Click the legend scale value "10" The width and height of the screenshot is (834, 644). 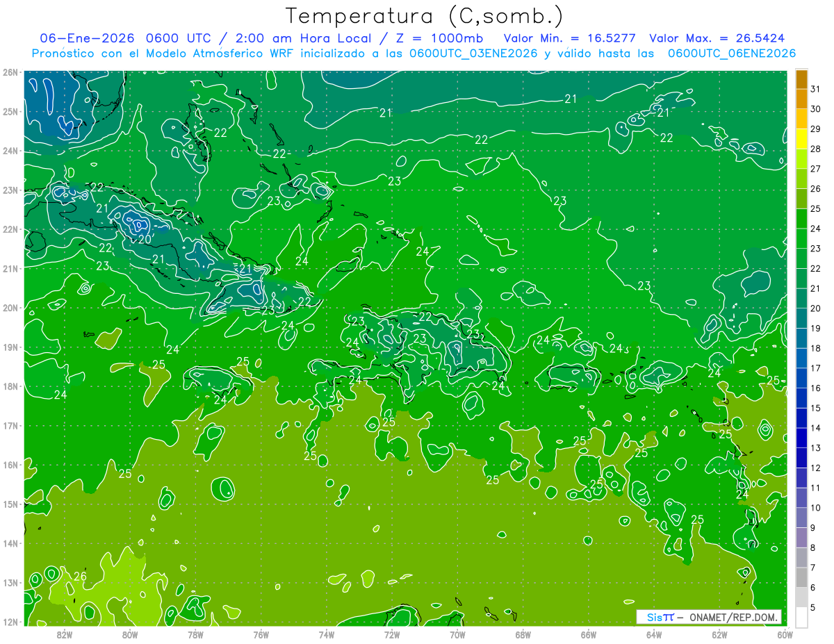[815, 508]
